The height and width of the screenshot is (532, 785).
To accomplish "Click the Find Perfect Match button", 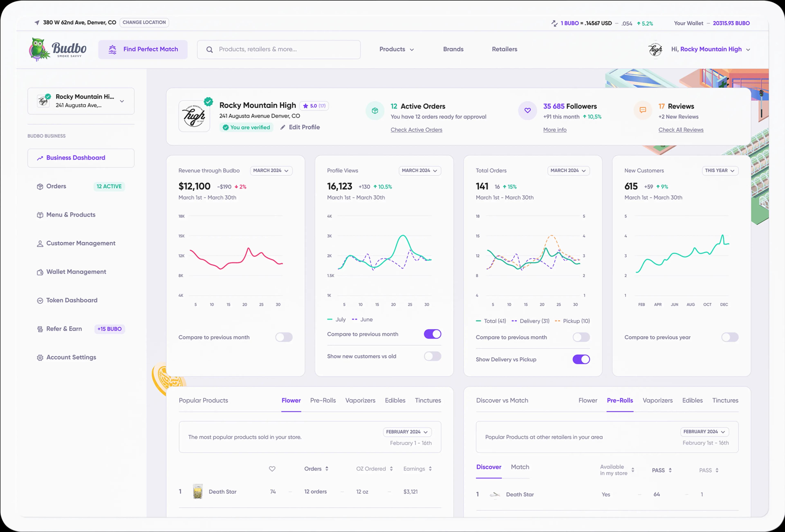I will click(x=143, y=50).
